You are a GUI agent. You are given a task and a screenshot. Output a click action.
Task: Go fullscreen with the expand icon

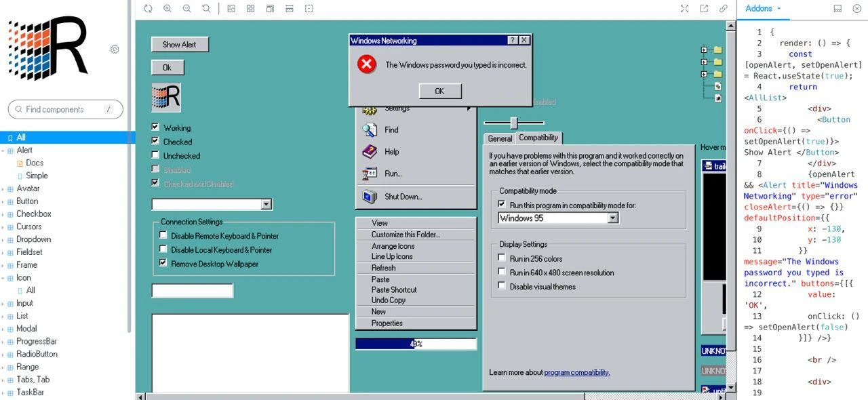pos(685,9)
